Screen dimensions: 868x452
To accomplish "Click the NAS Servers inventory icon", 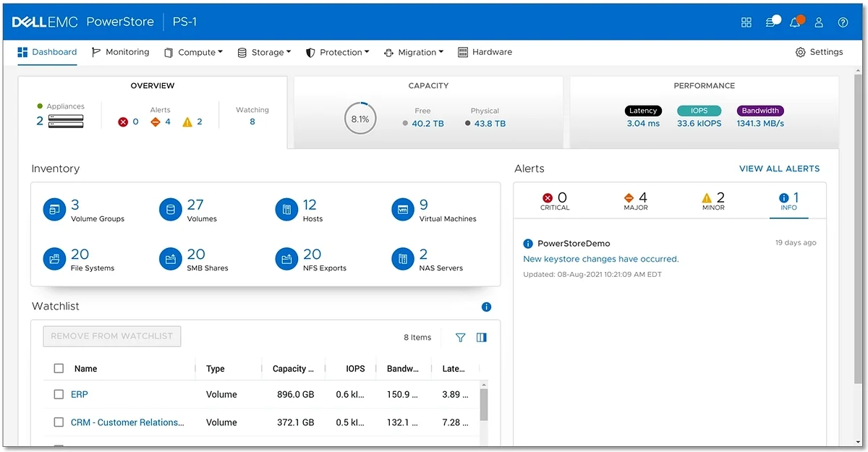I will 403,259.
